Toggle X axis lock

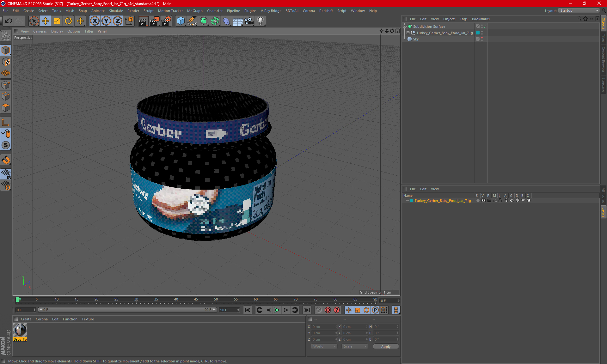pos(95,21)
